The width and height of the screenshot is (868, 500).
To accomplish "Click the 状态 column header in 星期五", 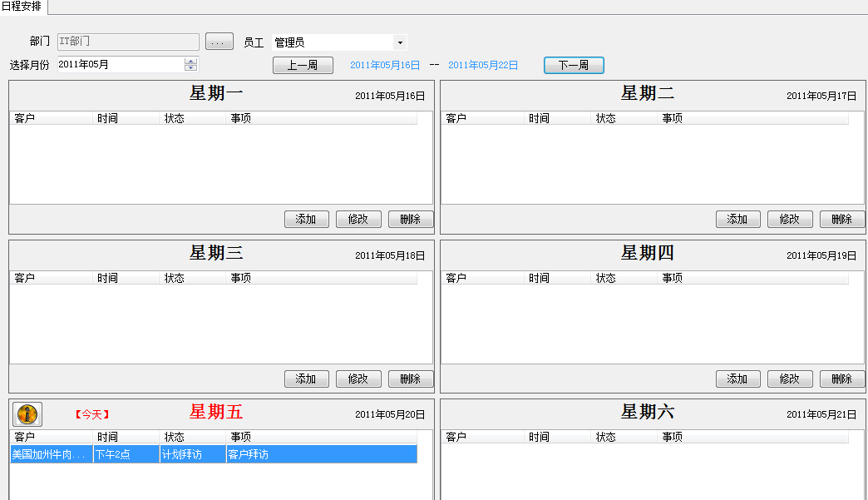I will click(x=193, y=437).
